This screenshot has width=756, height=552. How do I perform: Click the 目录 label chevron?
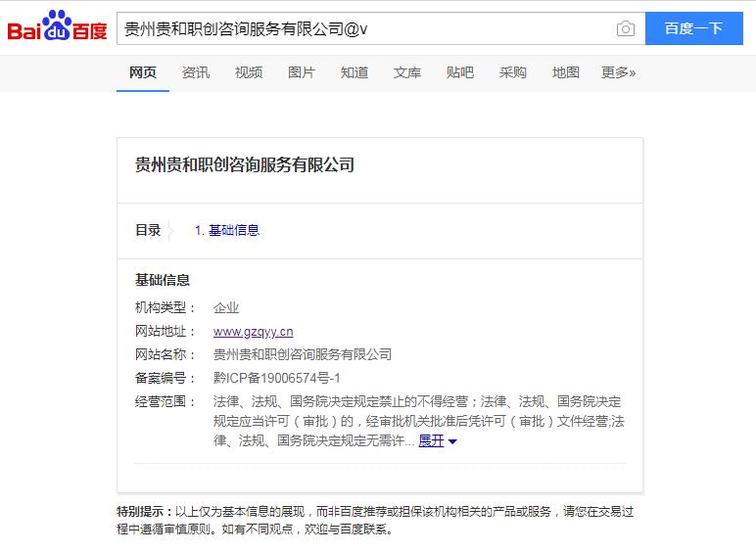170,231
